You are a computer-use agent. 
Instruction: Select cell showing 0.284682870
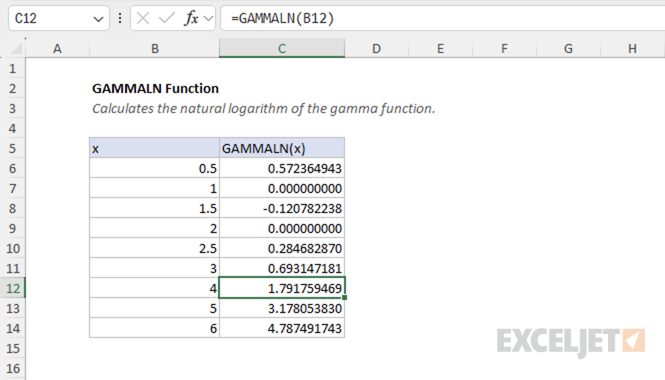coord(282,248)
